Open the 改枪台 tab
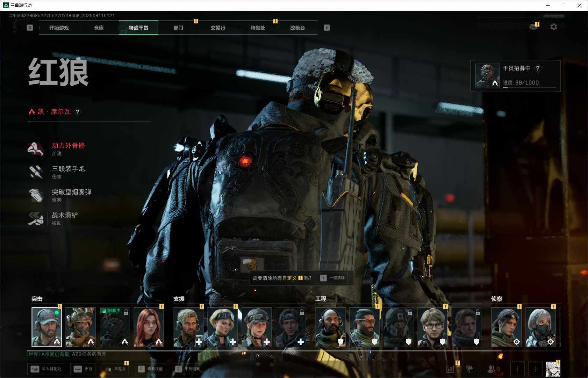The width and height of the screenshot is (588, 378). click(297, 28)
